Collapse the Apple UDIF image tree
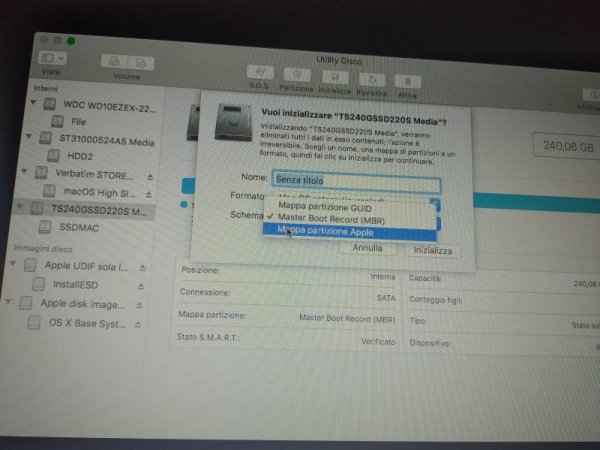The height and width of the screenshot is (450, 600). pyautogui.click(x=13, y=263)
